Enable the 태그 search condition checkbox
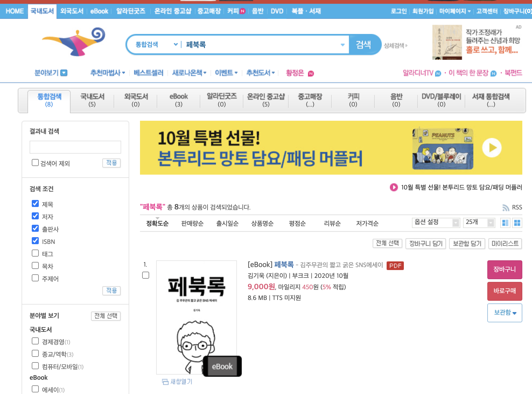The height and width of the screenshot is (394, 532). coord(35,253)
